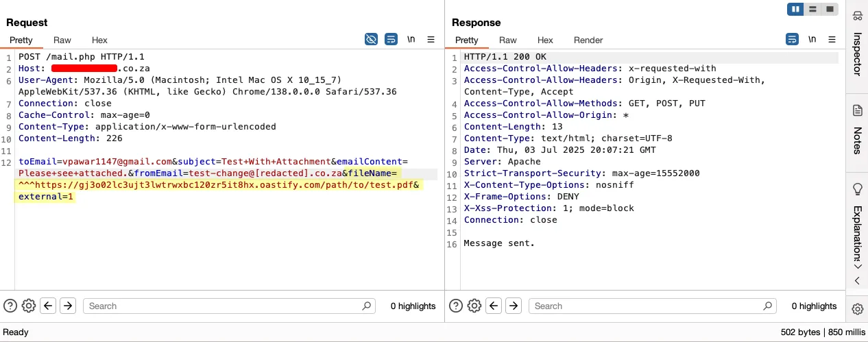Open Request pane hamburger options menu
Screen dimensions: 868x342
(431, 40)
